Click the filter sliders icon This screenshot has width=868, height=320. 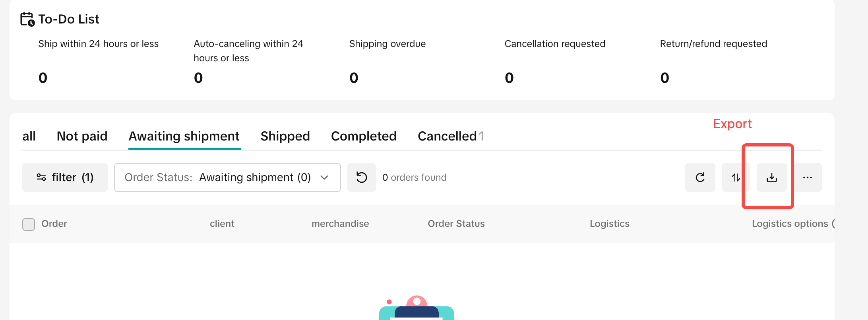(x=41, y=178)
